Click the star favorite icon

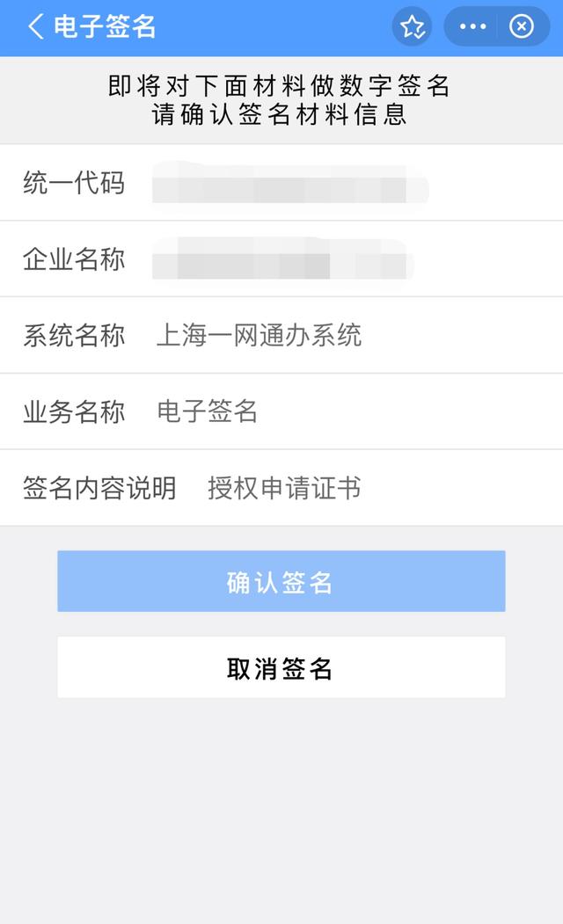[x=412, y=27]
